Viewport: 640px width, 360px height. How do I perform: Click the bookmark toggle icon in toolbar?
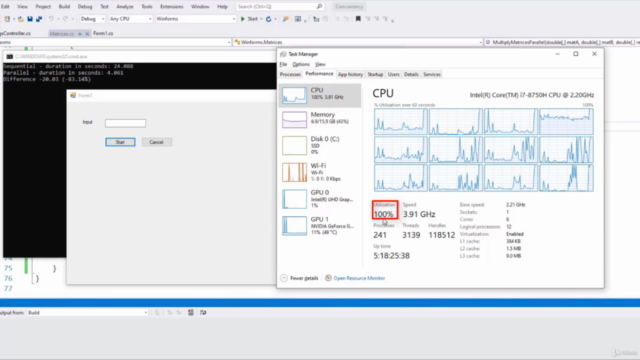[358, 19]
